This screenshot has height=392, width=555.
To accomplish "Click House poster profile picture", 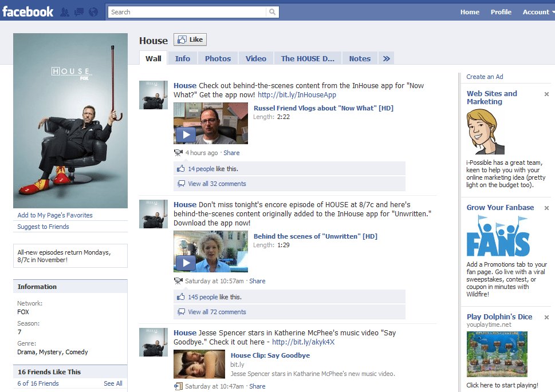I will tap(70, 121).
